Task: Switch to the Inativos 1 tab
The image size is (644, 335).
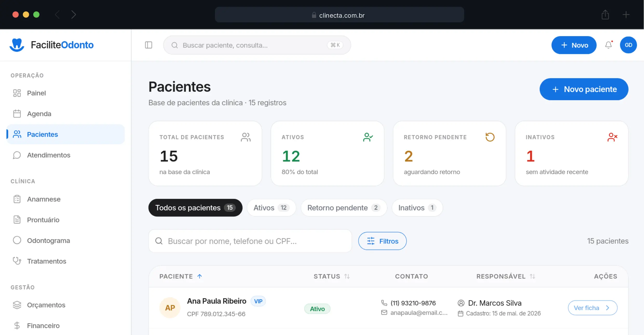Action: tap(417, 208)
